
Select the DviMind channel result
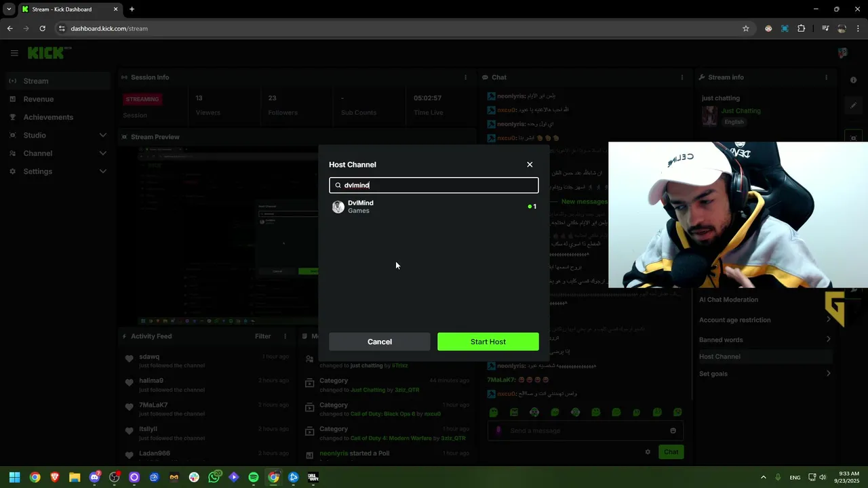coord(434,207)
